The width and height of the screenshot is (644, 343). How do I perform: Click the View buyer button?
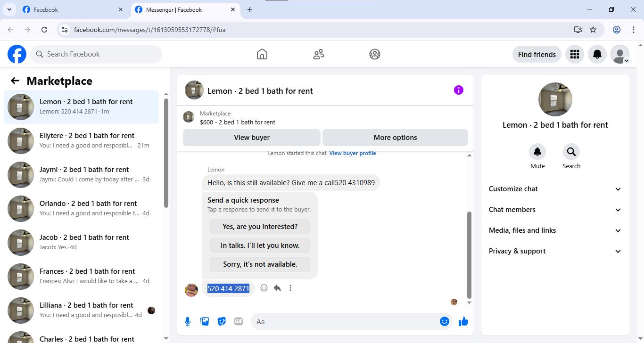coord(252,138)
